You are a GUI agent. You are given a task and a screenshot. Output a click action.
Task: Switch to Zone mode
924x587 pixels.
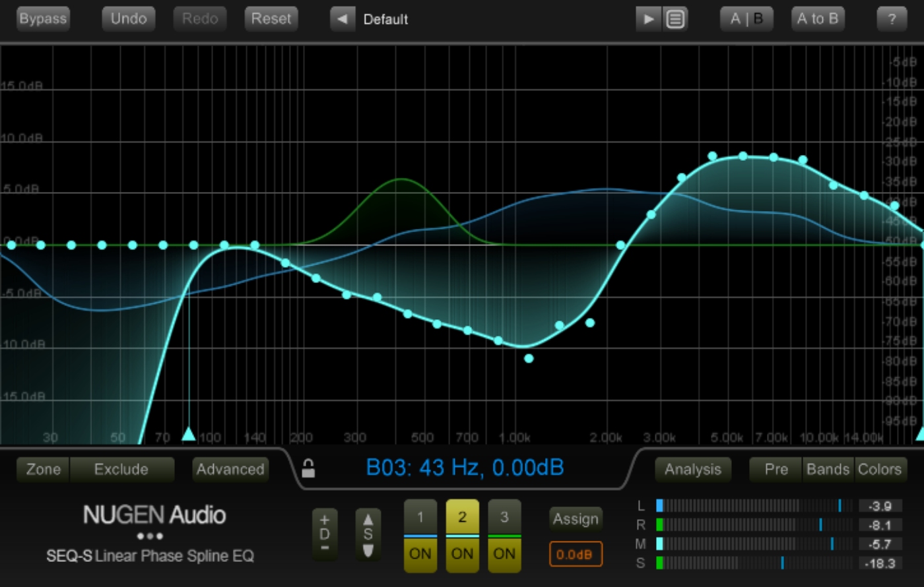click(42, 469)
